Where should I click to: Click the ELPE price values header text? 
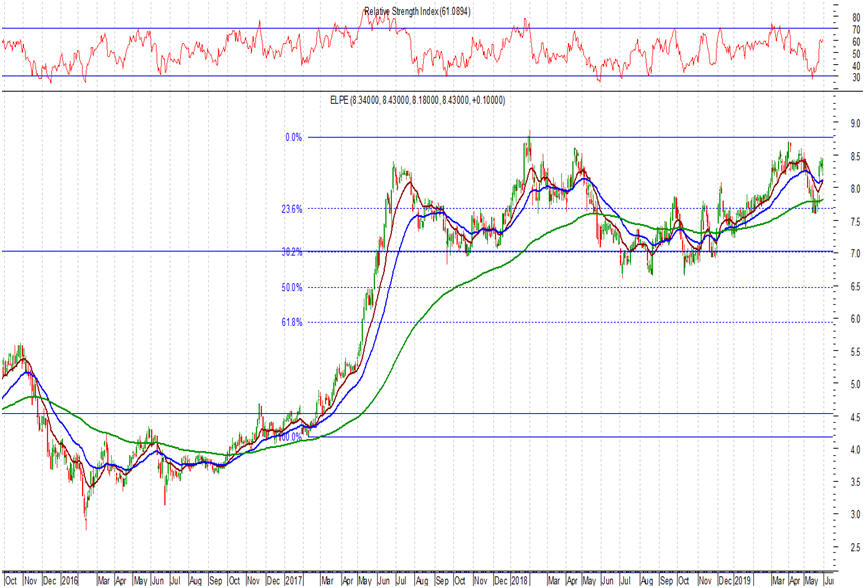(417, 100)
